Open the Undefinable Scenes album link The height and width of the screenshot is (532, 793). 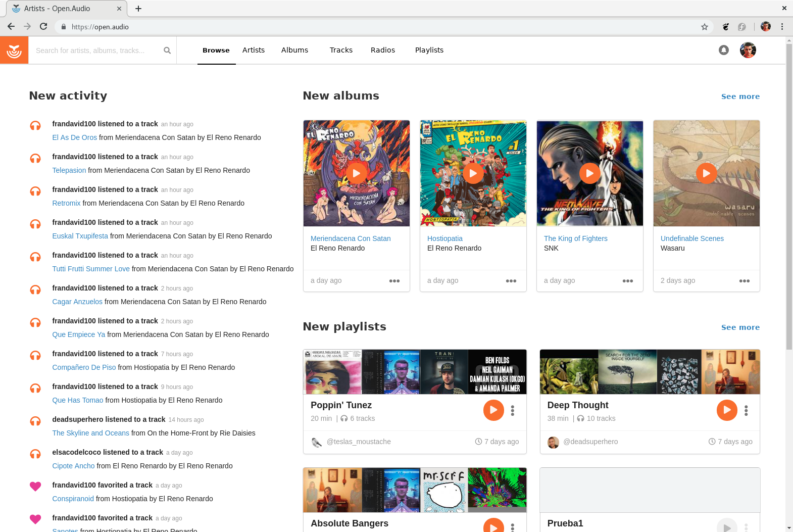click(692, 238)
